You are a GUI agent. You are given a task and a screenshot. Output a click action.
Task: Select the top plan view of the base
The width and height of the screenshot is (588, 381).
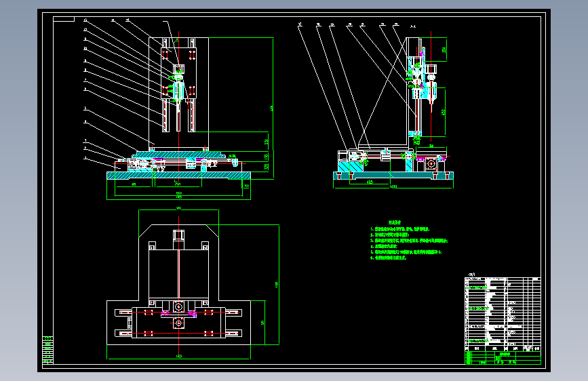pos(178,285)
